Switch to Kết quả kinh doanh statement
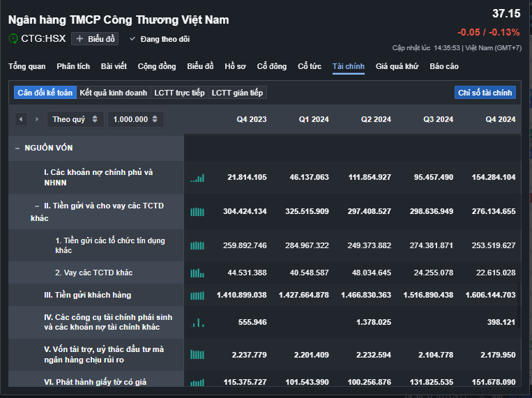 pos(114,93)
